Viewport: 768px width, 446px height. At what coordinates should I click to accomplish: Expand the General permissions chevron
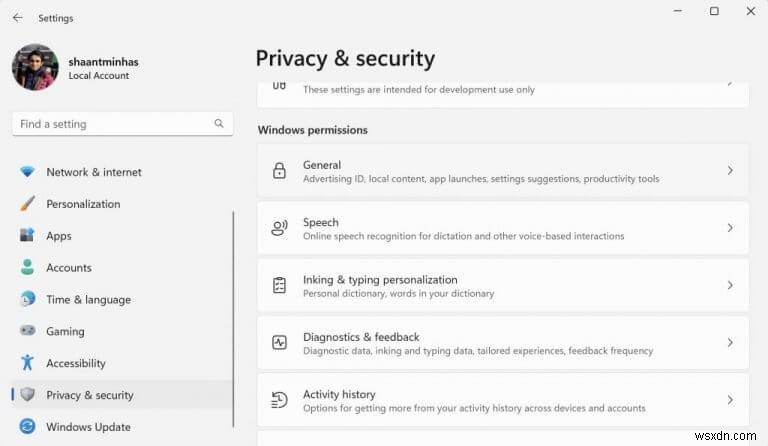click(x=730, y=171)
